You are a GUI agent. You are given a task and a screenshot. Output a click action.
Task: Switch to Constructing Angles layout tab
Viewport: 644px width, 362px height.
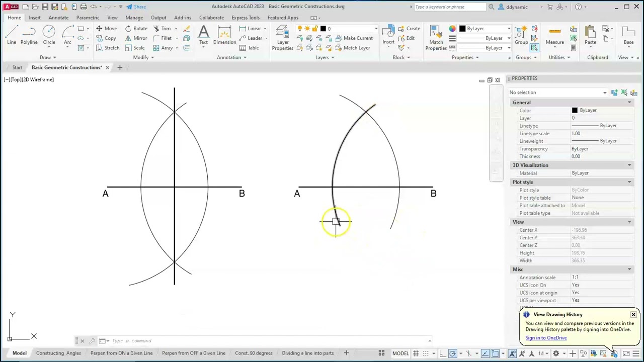58,353
